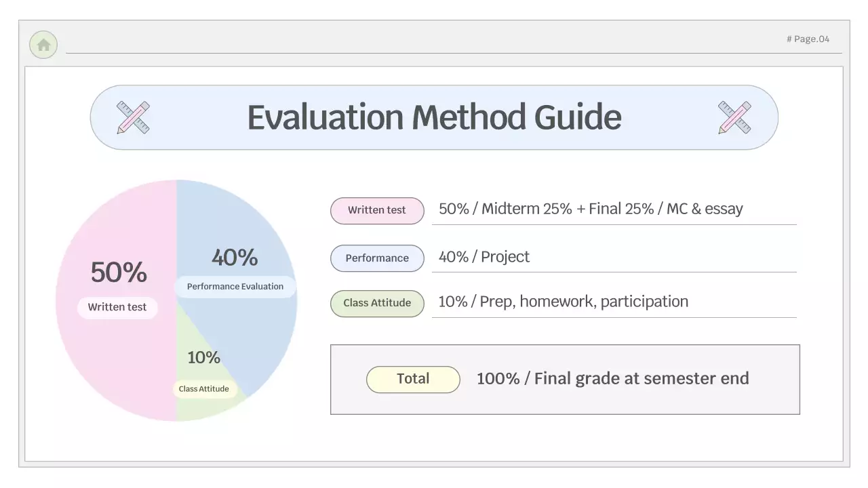Click the large 50% number in pie chart
868x488 pixels.
pos(119,272)
